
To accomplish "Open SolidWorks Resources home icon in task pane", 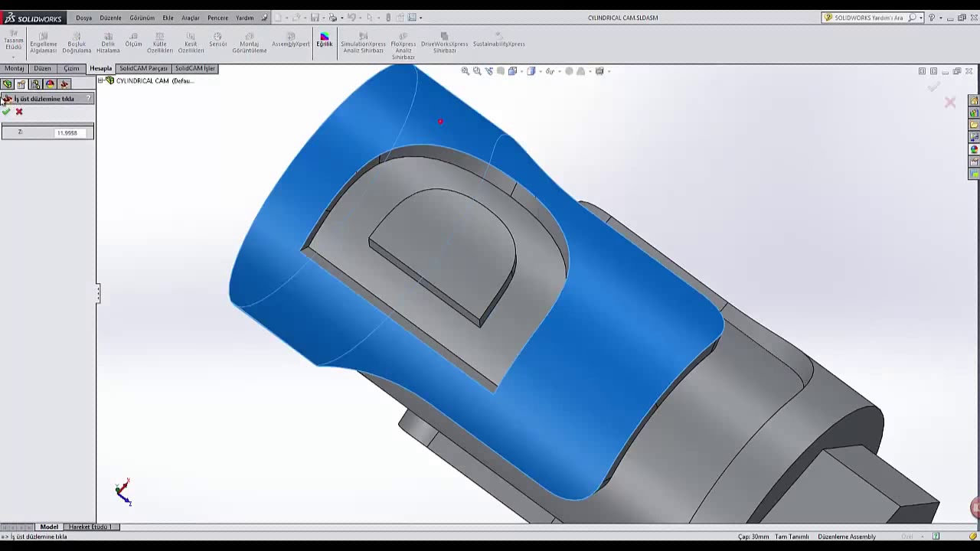I will [x=974, y=101].
